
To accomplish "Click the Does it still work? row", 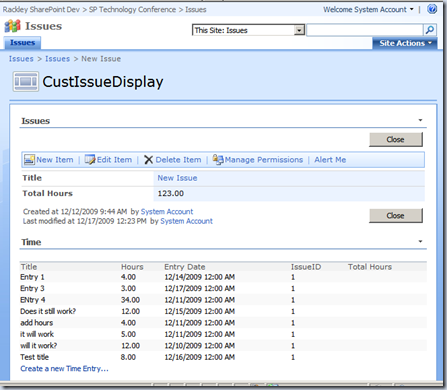I will point(48,311).
